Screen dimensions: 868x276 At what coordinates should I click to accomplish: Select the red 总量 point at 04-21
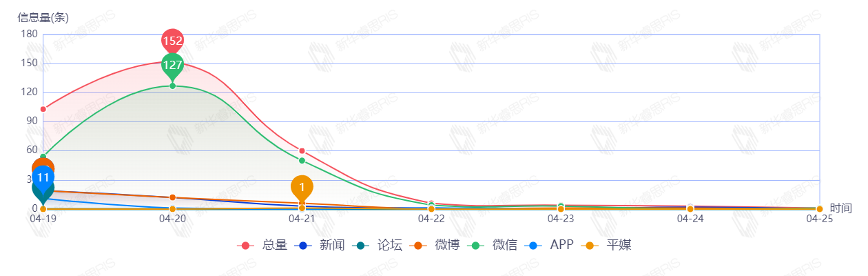pos(302,151)
